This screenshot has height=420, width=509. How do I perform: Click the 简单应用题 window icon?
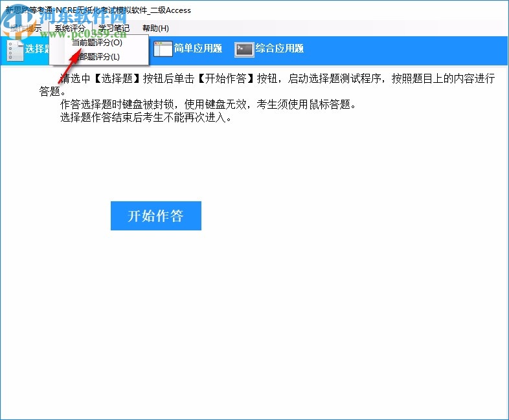click(163, 49)
